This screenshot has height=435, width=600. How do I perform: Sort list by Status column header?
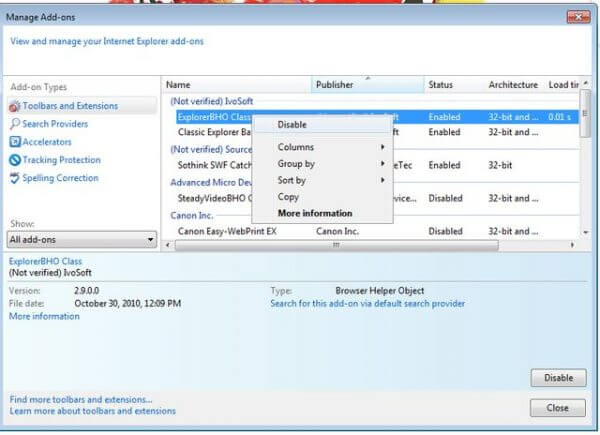(454, 85)
